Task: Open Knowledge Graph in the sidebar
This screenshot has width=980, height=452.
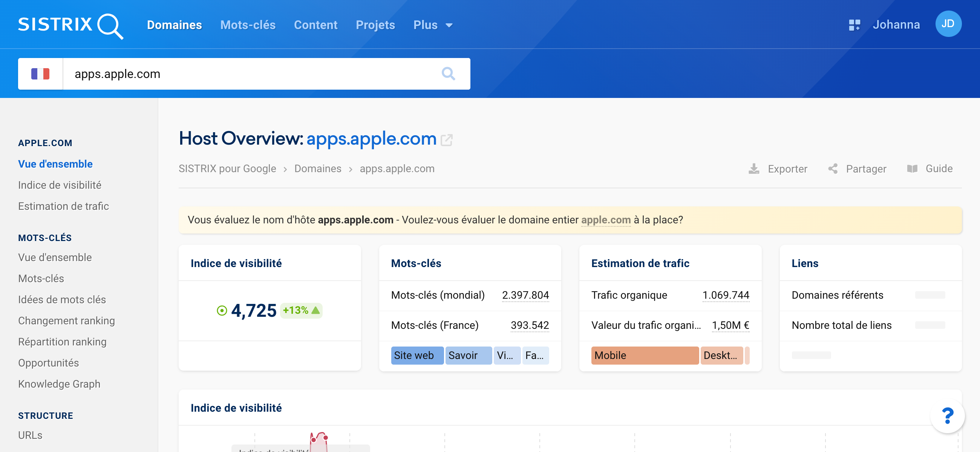Action: pos(59,384)
